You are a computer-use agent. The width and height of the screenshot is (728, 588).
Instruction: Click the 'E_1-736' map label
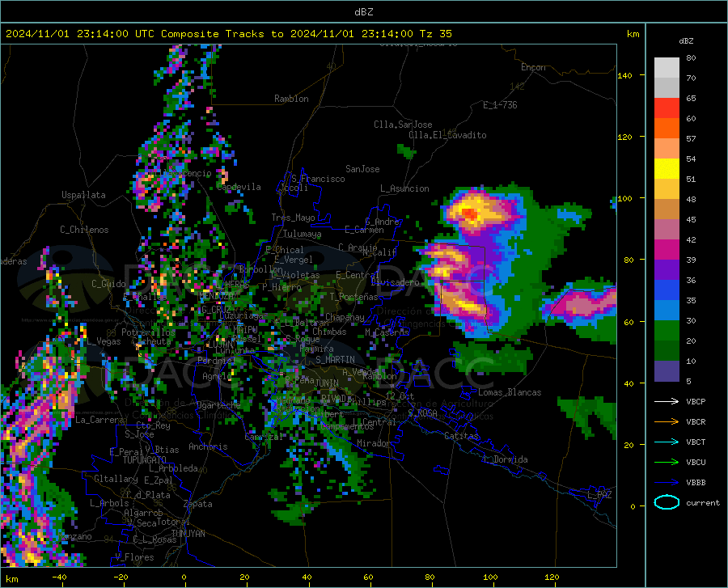500,105
